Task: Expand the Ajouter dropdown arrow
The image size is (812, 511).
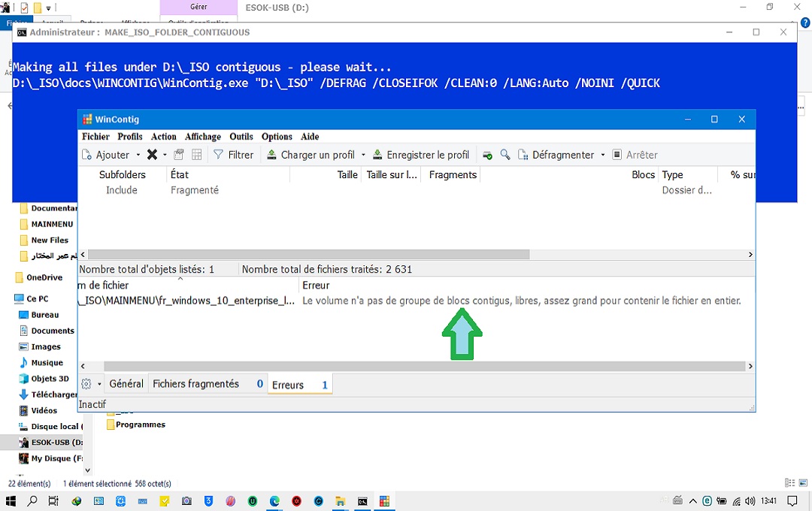Action: (138, 155)
